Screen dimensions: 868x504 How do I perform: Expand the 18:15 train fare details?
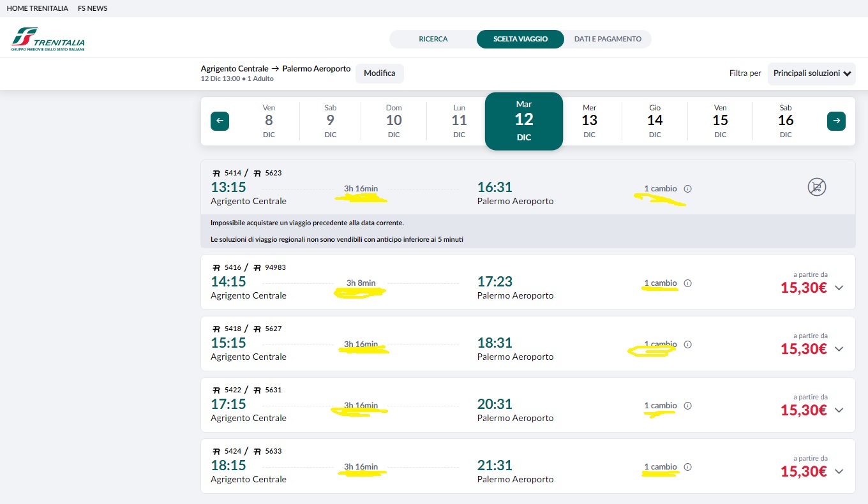tap(839, 471)
